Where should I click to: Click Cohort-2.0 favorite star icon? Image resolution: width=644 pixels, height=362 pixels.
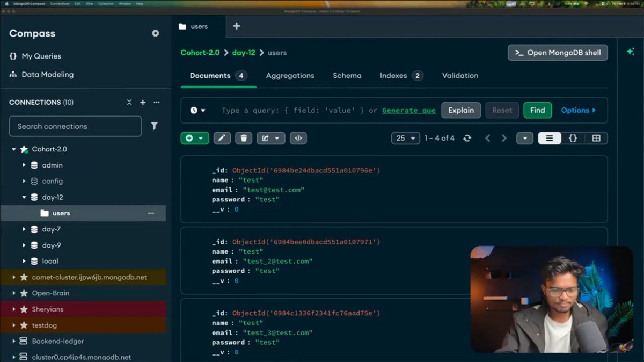coord(24,149)
